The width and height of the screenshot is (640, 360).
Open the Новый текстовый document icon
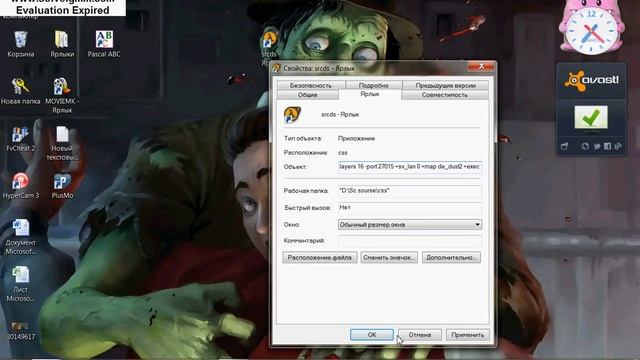(x=62, y=143)
